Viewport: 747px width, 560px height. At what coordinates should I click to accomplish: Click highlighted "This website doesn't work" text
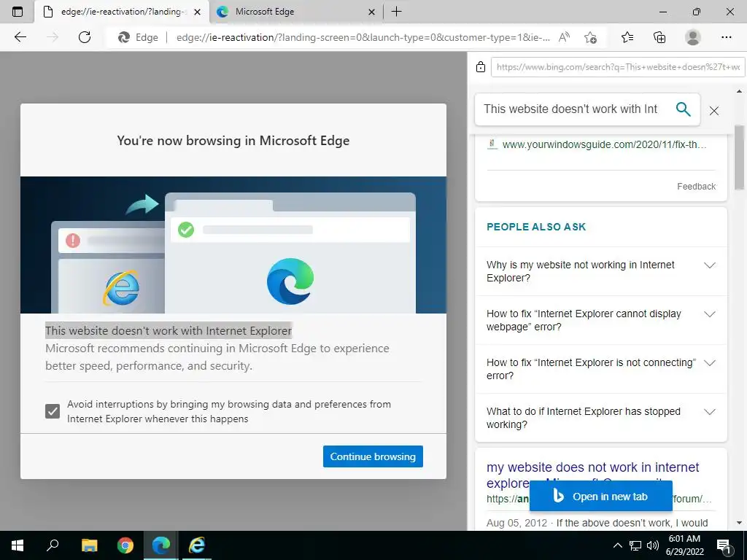[x=169, y=330]
